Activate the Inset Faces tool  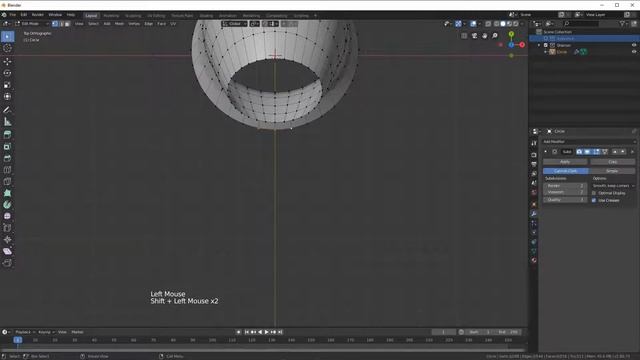tap(7, 147)
